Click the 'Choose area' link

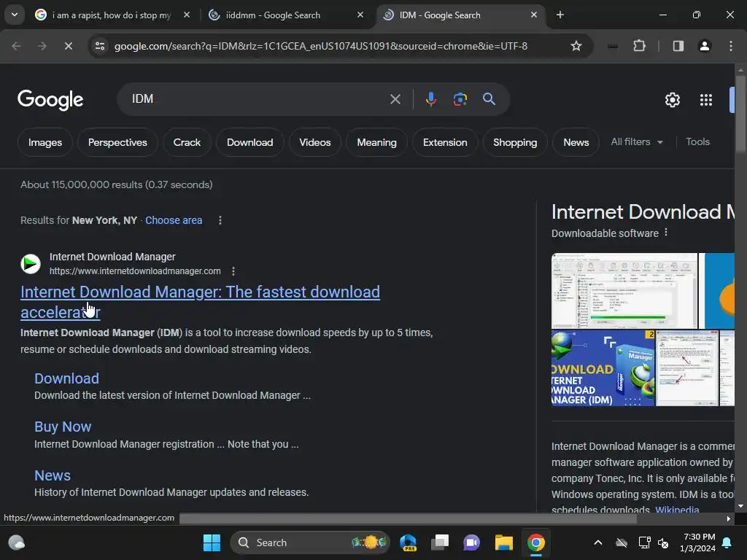pos(174,220)
